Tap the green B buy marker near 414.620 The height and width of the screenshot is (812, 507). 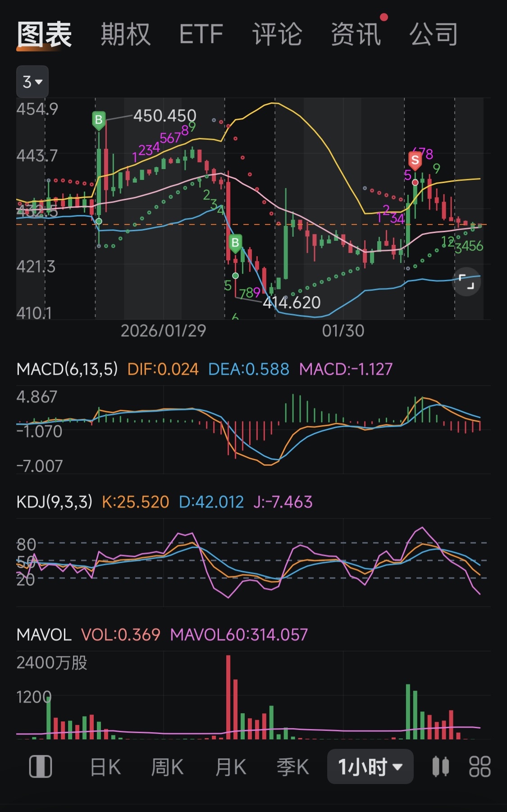coord(235,243)
